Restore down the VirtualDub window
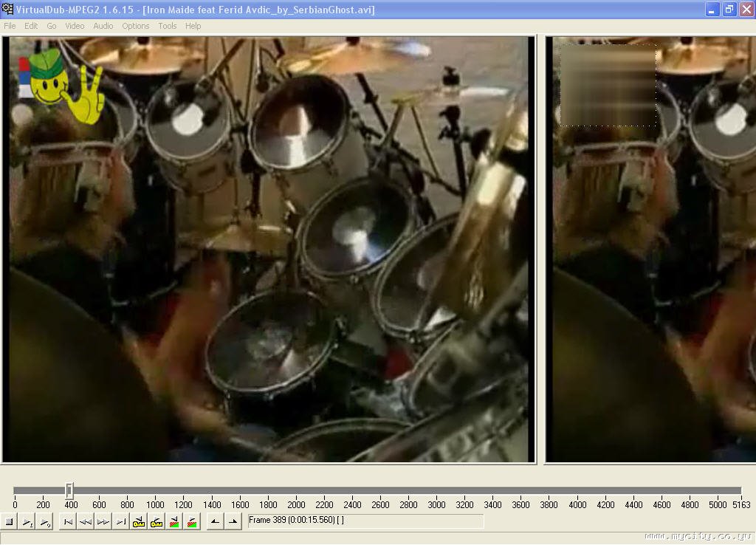Screen dimensions: 756x545 click(729, 10)
